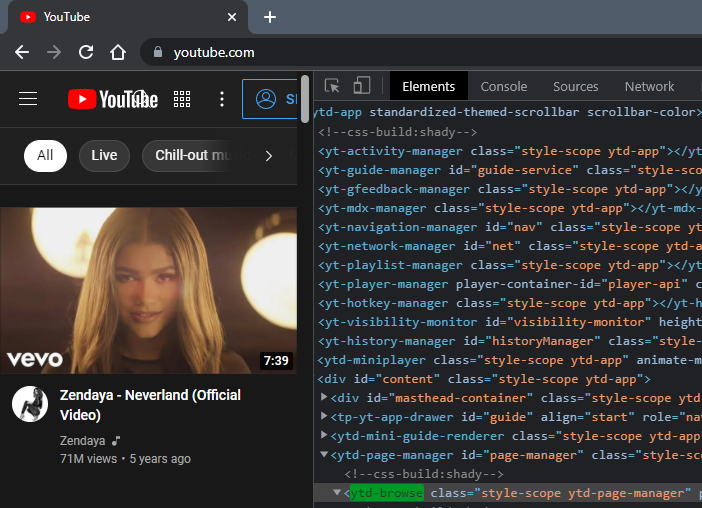This screenshot has height=508, width=702.
Task: Open the YouTube apps grid icon
Action: 182,99
